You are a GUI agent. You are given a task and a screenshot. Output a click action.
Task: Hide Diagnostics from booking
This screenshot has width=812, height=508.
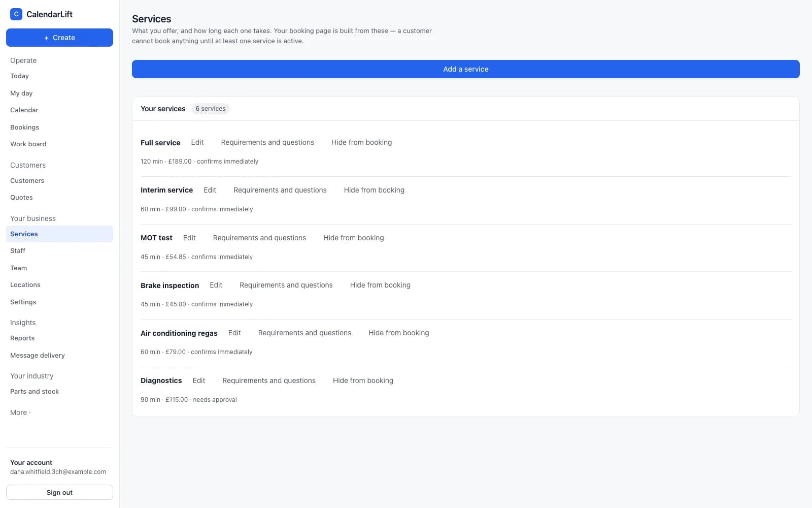[x=363, y=380]
